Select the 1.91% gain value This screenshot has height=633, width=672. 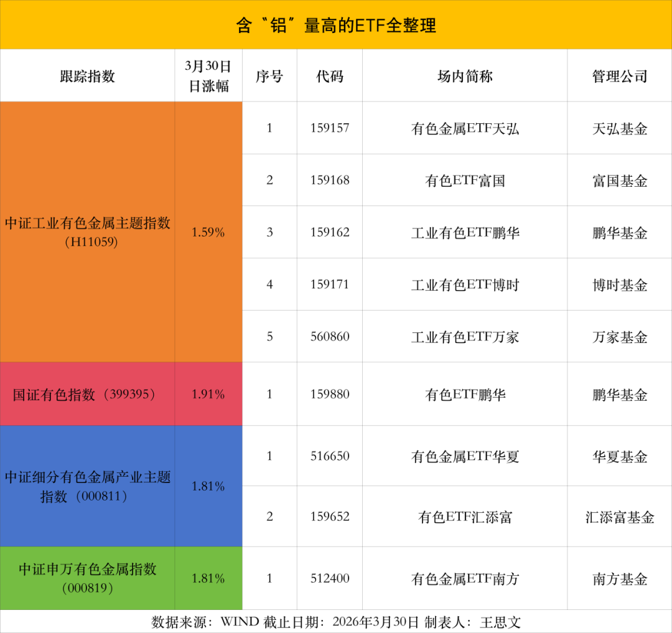(x=208, y=394)
